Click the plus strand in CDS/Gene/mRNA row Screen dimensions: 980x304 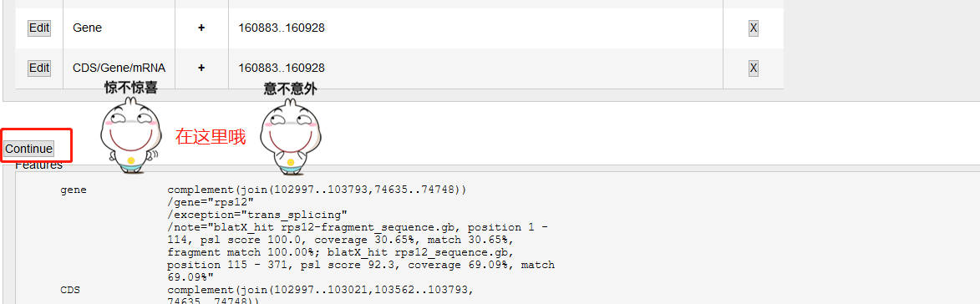pyautogui.click(x=201, y=68)
